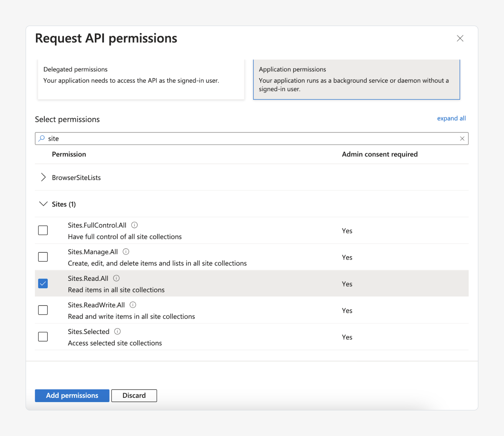This screenshot has width=504, height=436.
Task: Click info icon next to Sites.Selected
Action: [x=117, y=332]
